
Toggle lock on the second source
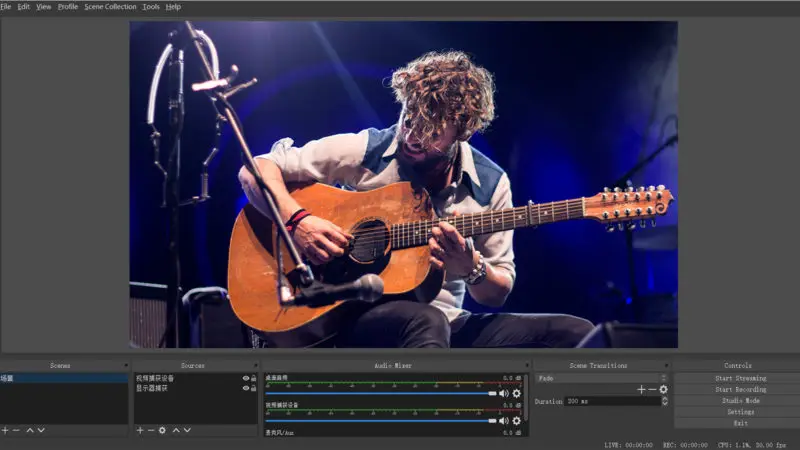[x=254, y=388]
